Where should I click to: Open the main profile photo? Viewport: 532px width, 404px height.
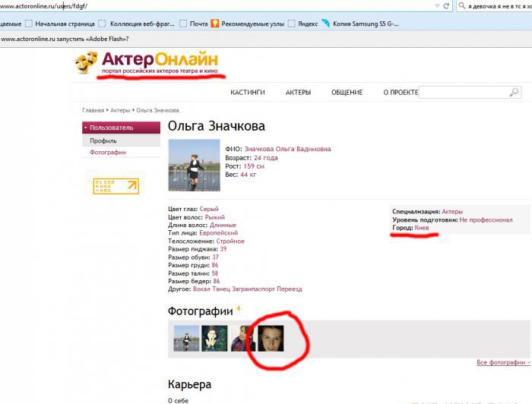[x=194, y=165]
